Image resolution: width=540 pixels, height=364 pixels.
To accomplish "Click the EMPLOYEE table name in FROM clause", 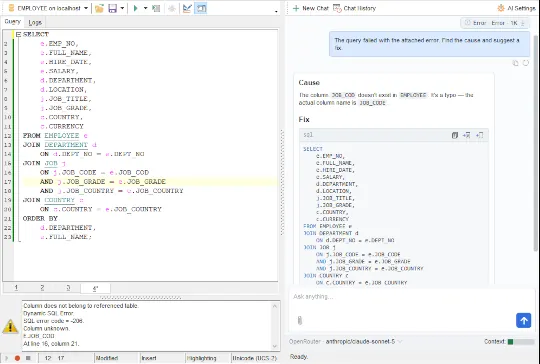I will [62, 136].
